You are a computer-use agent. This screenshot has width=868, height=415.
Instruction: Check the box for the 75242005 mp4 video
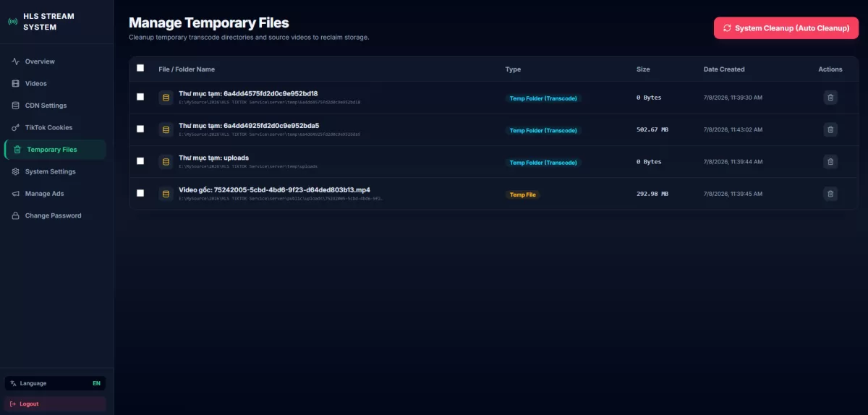click(x=140, y=193)
